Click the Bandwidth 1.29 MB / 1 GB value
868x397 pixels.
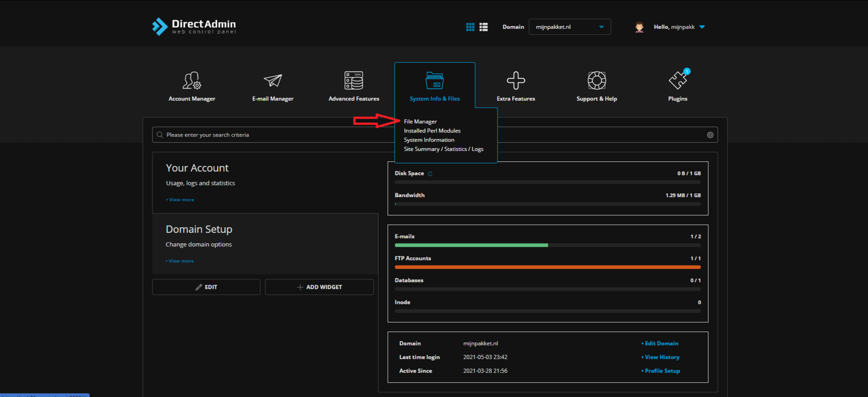pyautogui.click(x=683, y=196)
